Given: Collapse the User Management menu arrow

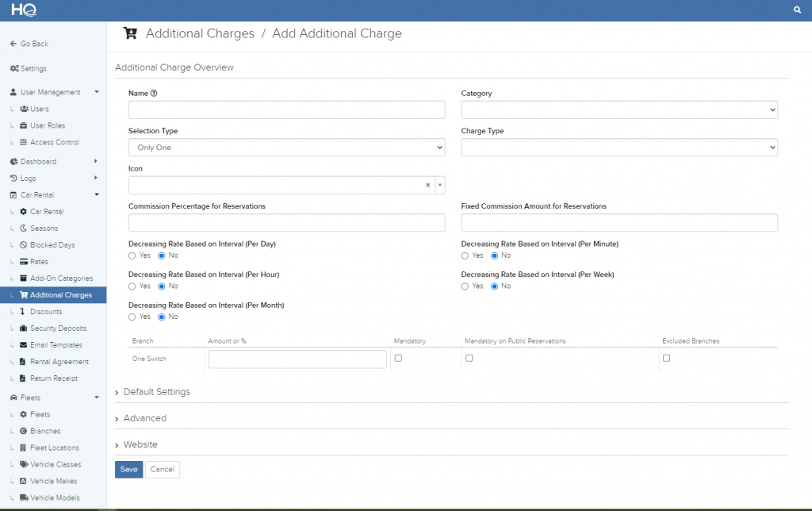Looking at the screenshot, I should point(96,92).
